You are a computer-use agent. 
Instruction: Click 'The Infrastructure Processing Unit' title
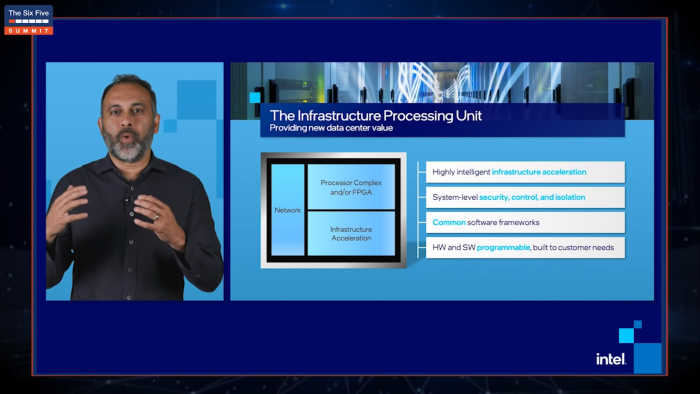point(376,116)
